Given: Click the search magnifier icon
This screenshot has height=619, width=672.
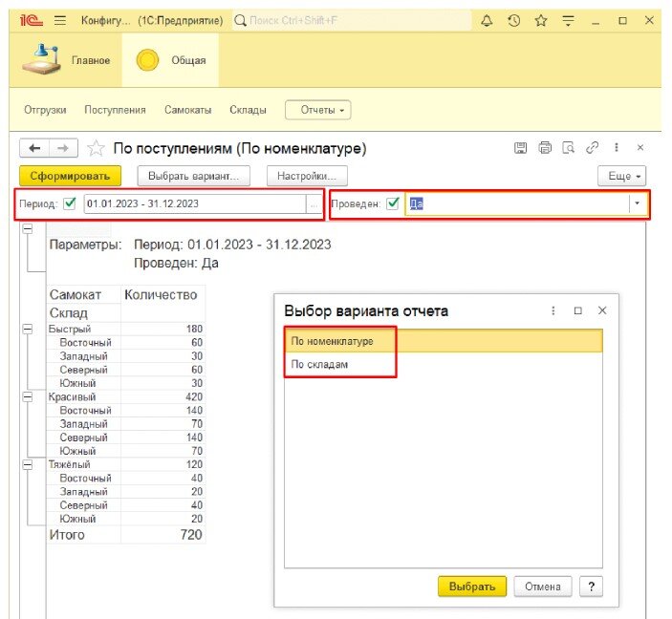Looking at the screenshot, I should pos(241,20).
